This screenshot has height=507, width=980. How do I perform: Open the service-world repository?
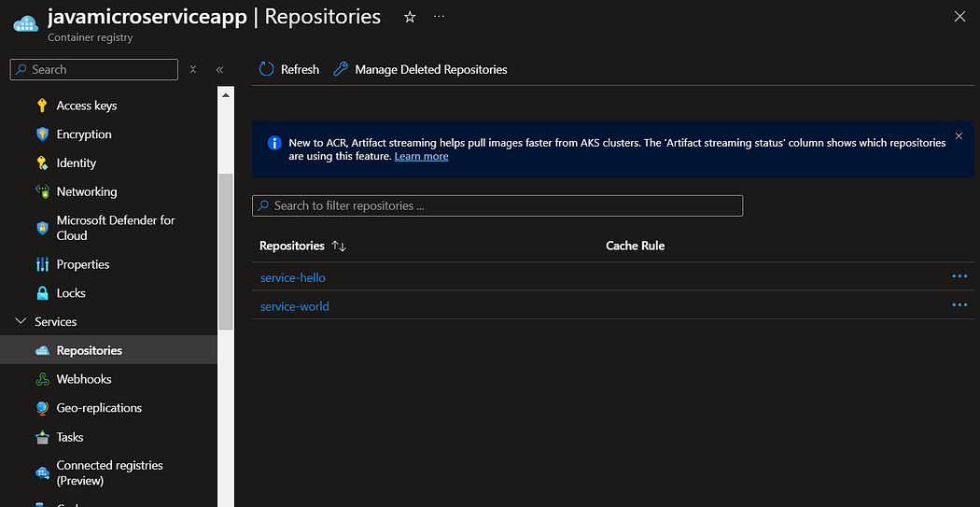point(294,306)
